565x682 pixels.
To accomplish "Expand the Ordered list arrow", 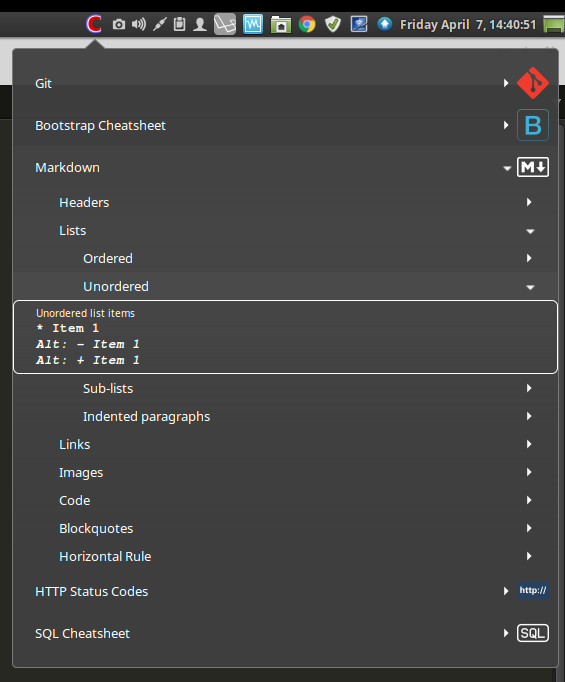I will point(529,258).
